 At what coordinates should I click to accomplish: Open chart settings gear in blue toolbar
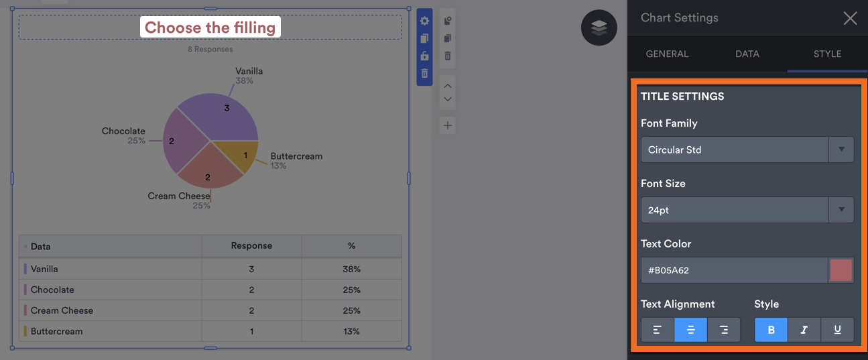(424, 21)
